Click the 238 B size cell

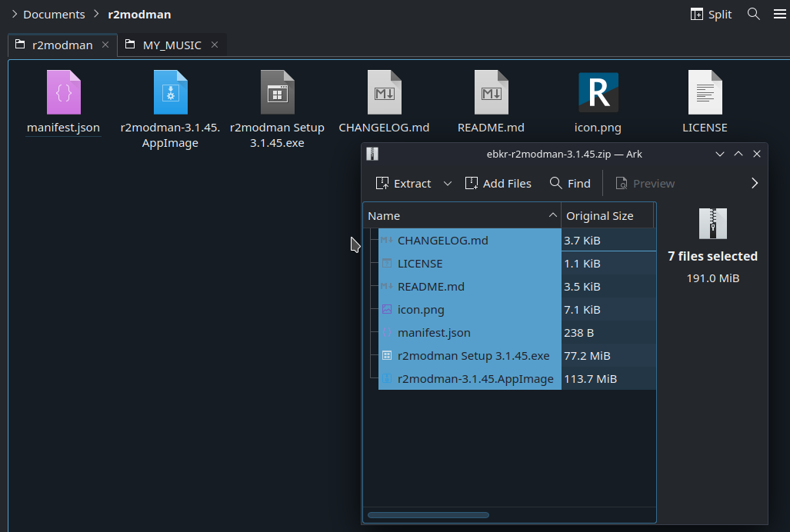[x=608, y=333]
